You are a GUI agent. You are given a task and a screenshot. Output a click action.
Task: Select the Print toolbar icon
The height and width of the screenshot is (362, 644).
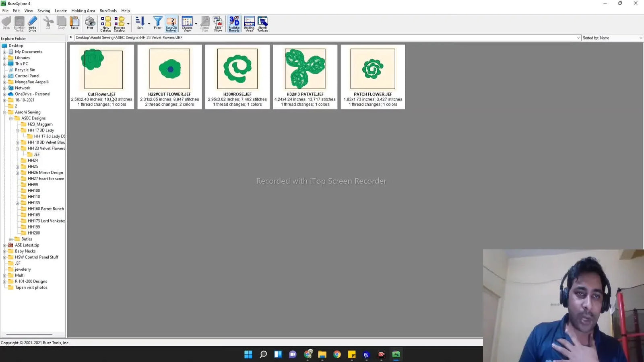click(x=90, y=23)
